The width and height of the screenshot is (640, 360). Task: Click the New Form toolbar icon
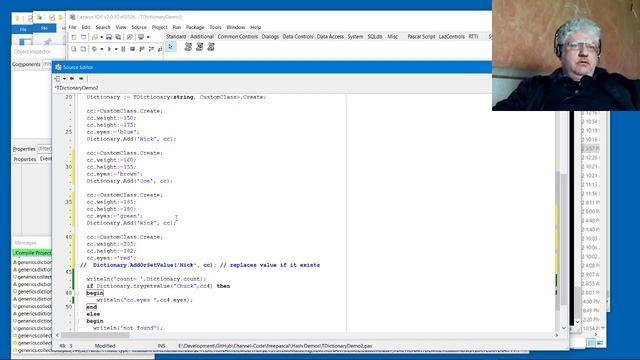point(83,37)
